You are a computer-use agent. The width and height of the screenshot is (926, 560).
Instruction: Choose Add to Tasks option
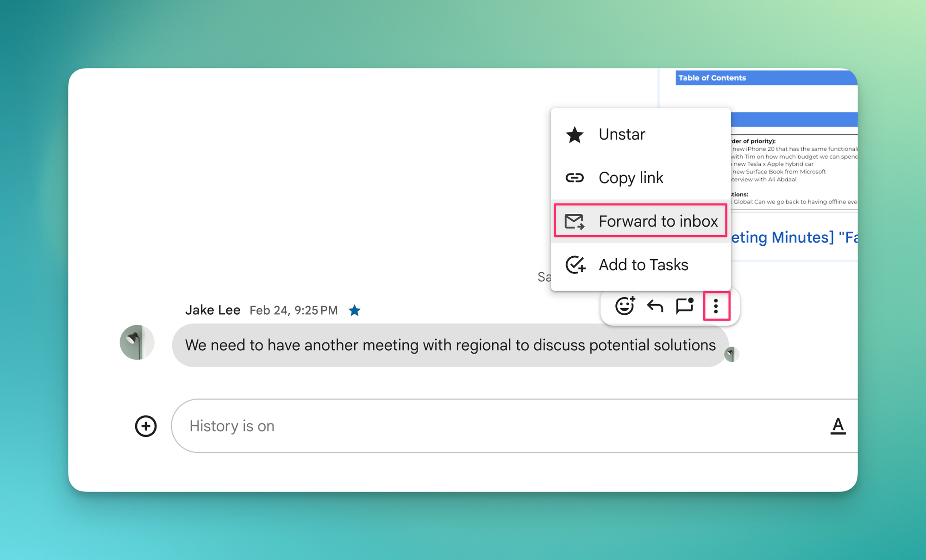(643, 265)
